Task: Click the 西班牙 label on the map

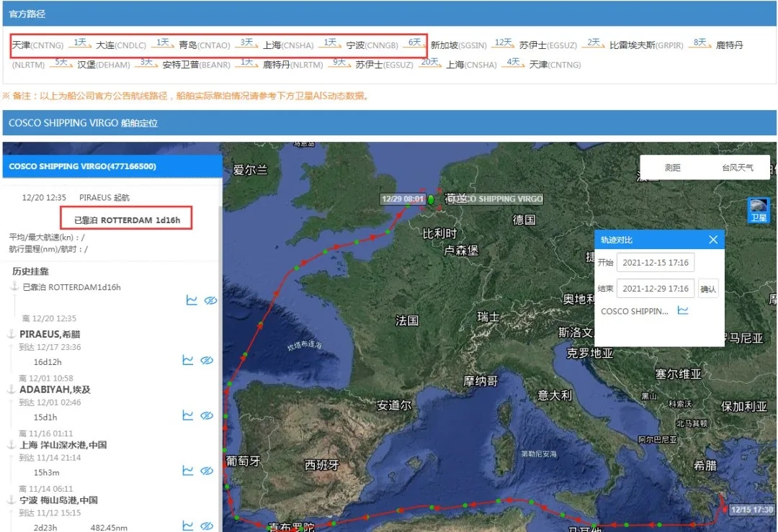Action: pyautogui.click(x=321, y=464)
